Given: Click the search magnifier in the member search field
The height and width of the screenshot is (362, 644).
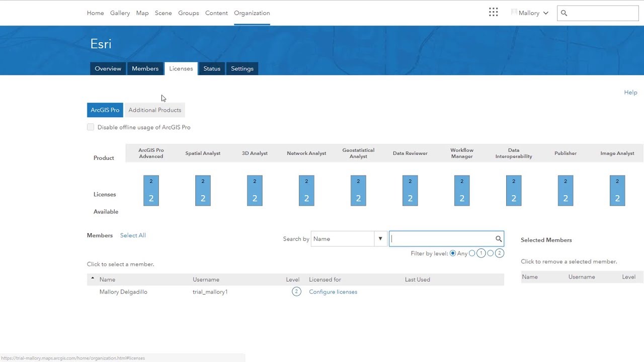Looking at the screenshot, I should coord(499,239).
